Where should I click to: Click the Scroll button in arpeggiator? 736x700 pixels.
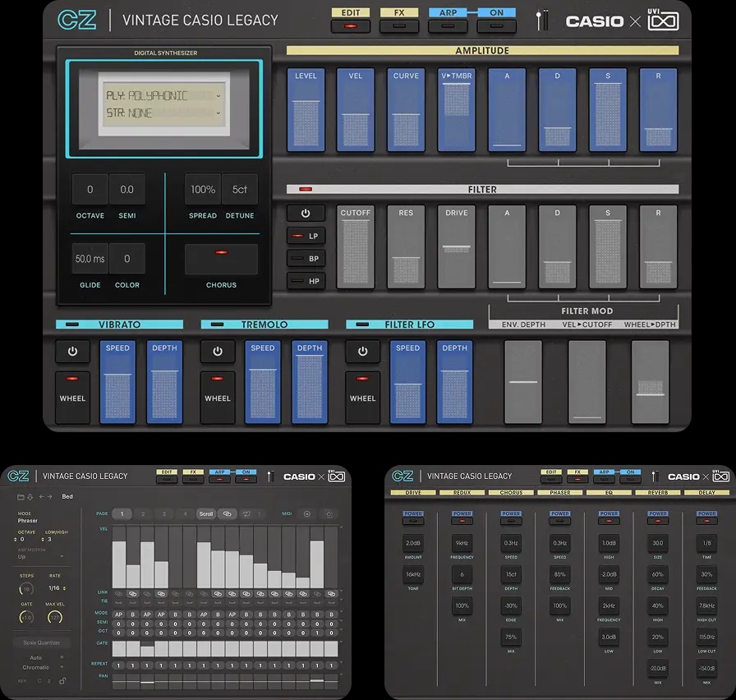[x=206, y=514]
